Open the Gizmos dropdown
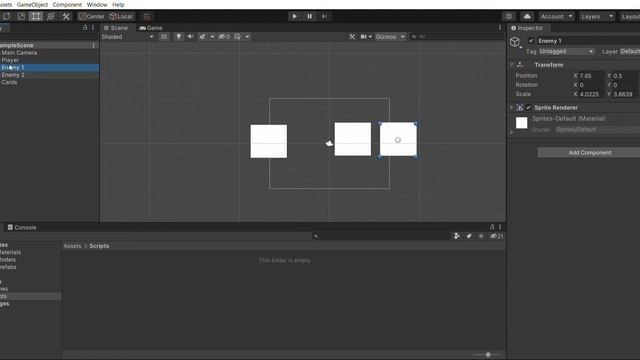 point(390,37)
